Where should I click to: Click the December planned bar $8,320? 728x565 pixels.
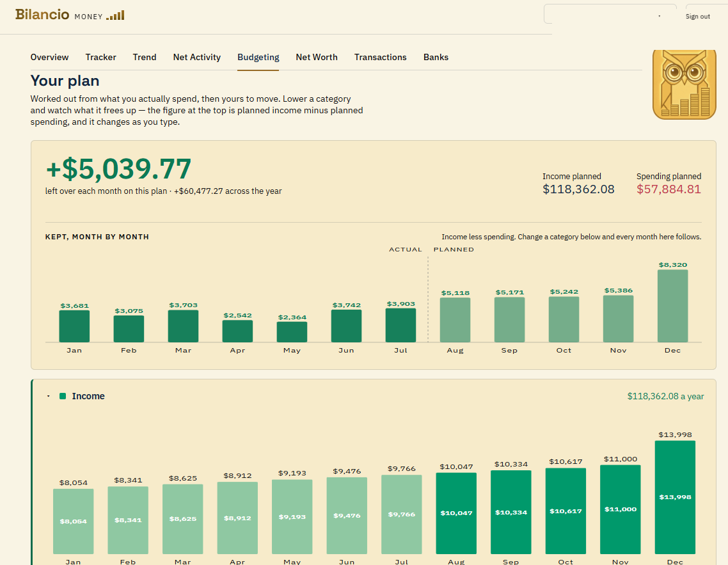(673, 306)
